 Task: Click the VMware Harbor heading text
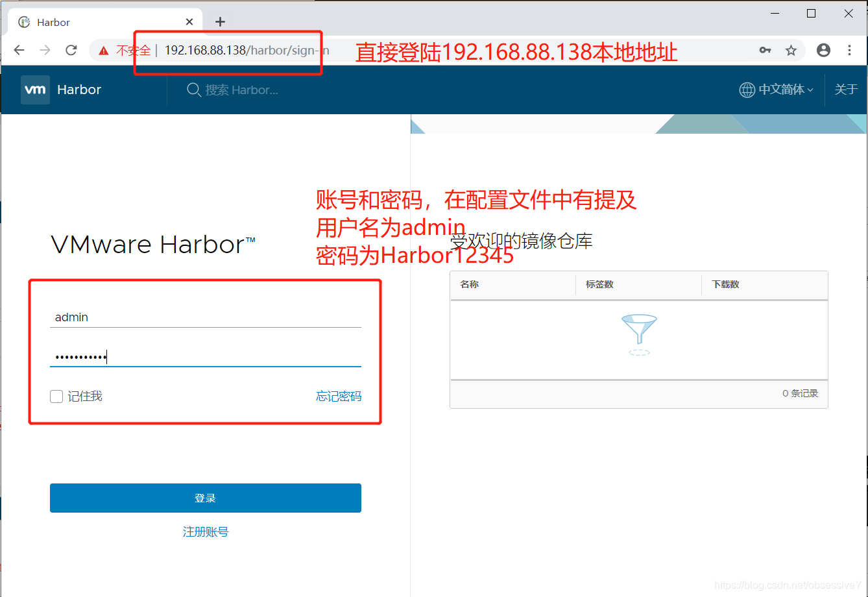pyautogui.click(x=153, y=245)
